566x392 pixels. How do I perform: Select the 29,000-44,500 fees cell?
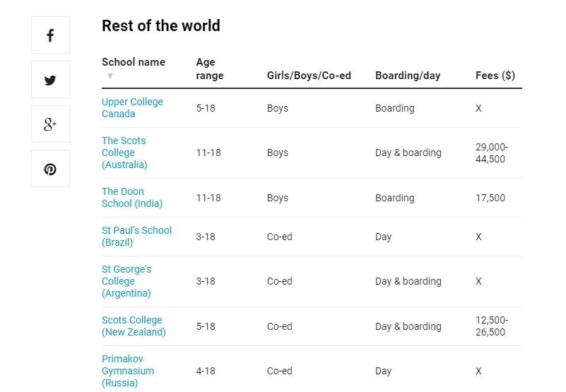pos(491,153)
